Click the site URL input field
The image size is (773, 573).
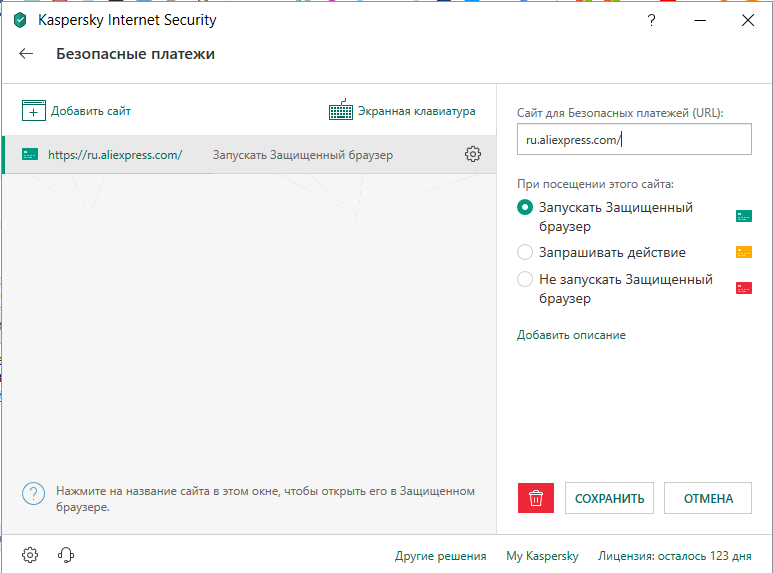coord(634,140)
